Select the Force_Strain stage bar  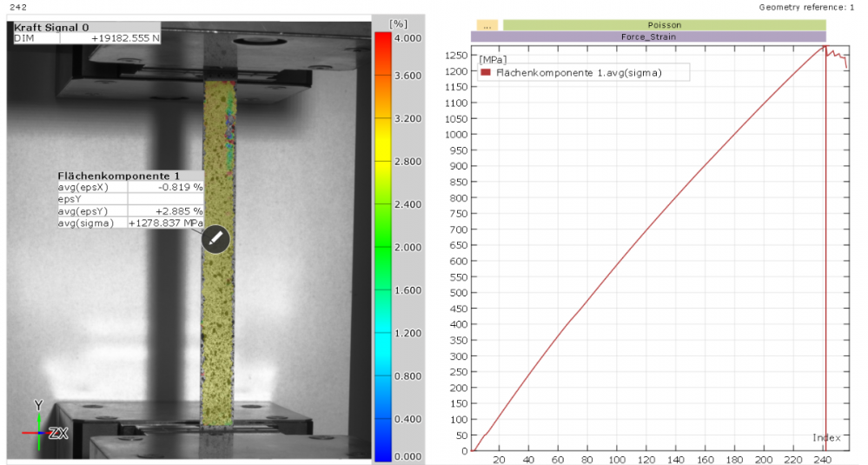click(648, 37)
